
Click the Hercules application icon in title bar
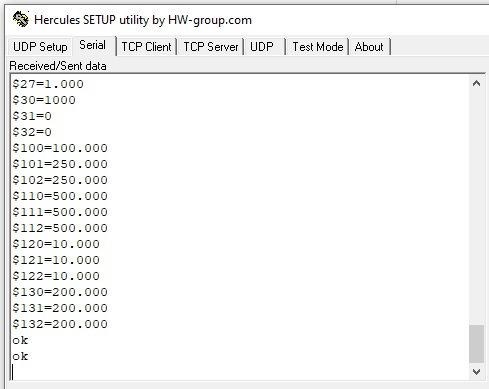(21, 19)
